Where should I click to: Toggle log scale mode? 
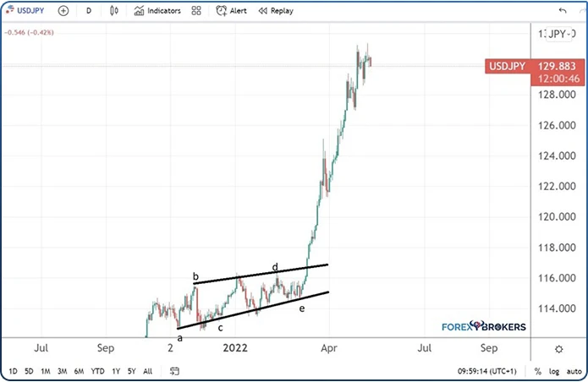553,371
